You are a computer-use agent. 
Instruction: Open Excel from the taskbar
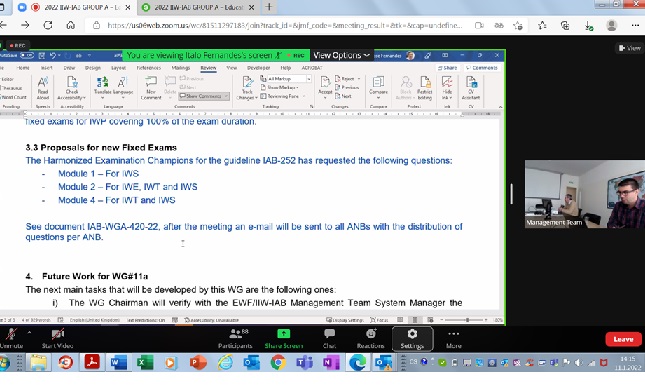(144, 362)
